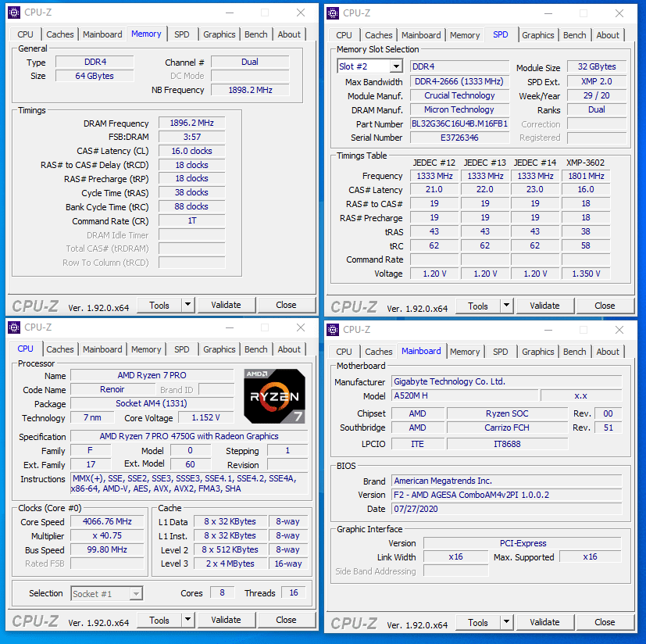The height and width of the screenshot is (644, 646).
Task: Click the Close button at the bottom of the CPU window
Action: (x=287, y=620)
